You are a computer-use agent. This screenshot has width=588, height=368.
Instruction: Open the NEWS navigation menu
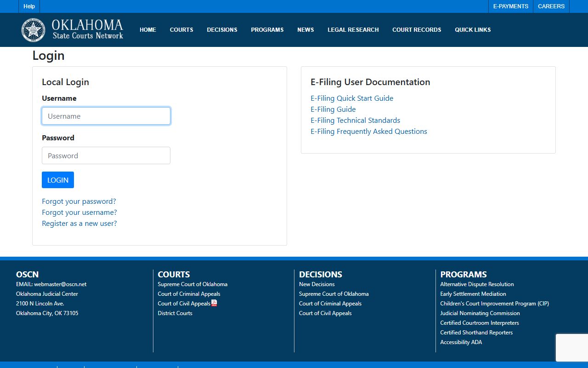pyautogui.click(x=305, y=30)
